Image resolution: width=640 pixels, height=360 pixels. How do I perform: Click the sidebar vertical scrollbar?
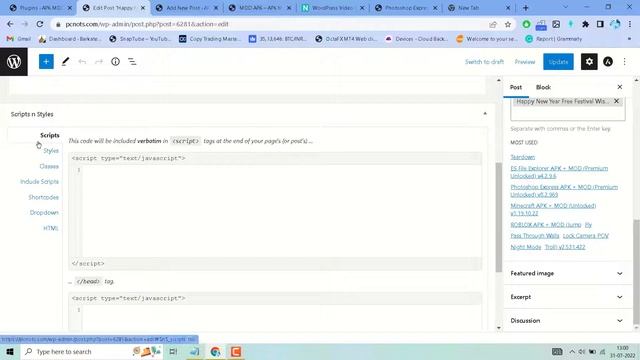click(x=636, y=273)
